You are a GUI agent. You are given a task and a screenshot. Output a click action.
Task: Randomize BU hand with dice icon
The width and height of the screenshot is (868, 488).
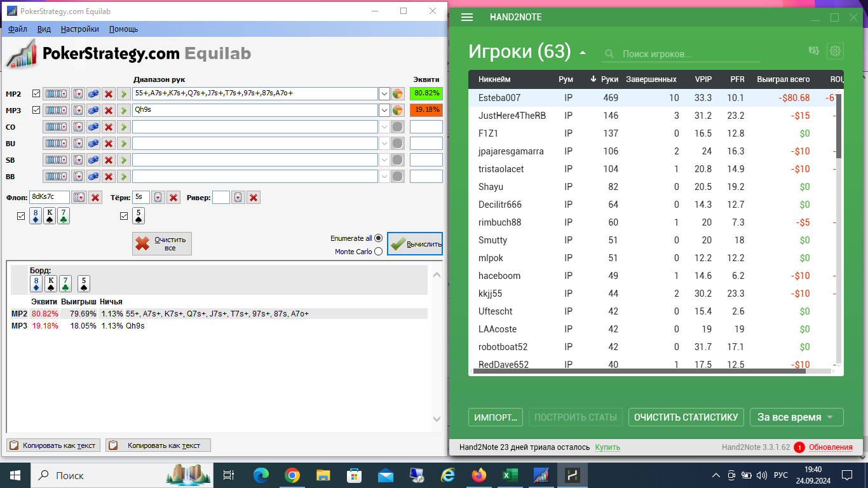pyautogui.click(x=93, y=143)
